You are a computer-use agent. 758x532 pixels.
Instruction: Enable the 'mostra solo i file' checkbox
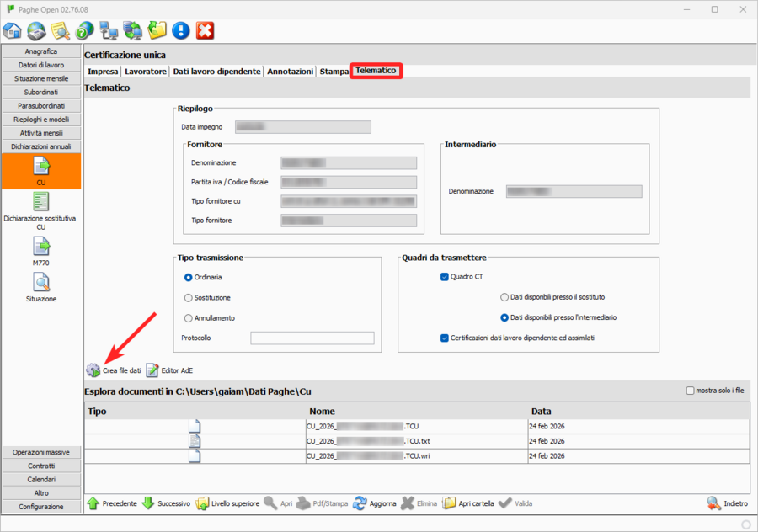pos(691,391)
